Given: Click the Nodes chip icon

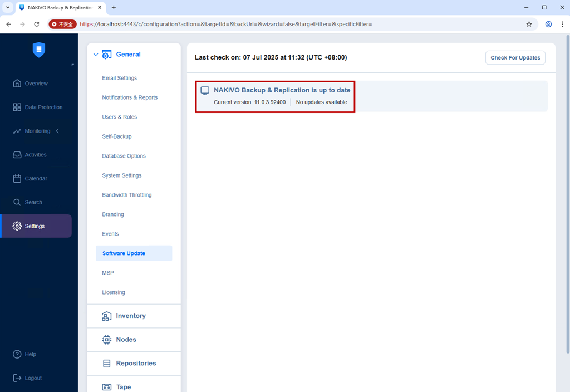Looking at the screenshot, I should click(106, 340).
